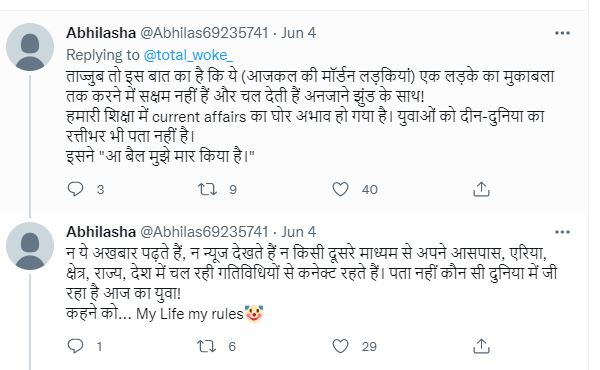Viewport: 600px width, 370px height.
Task: Retweet the first tweet with 9 retweets
Action: click(207, 189)
